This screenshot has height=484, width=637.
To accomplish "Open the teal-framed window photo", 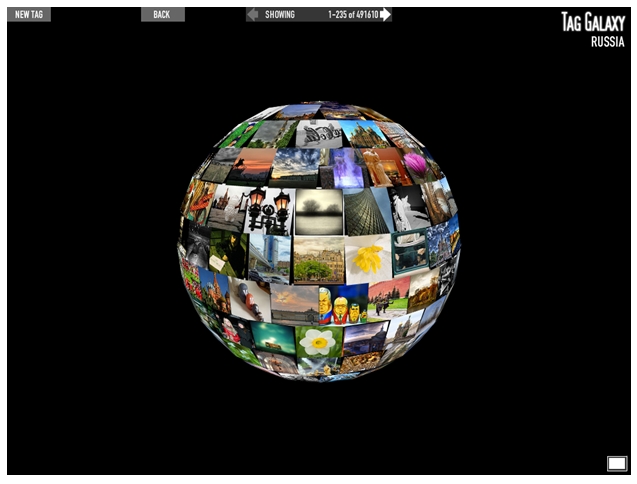I will (x=409, y=250).
